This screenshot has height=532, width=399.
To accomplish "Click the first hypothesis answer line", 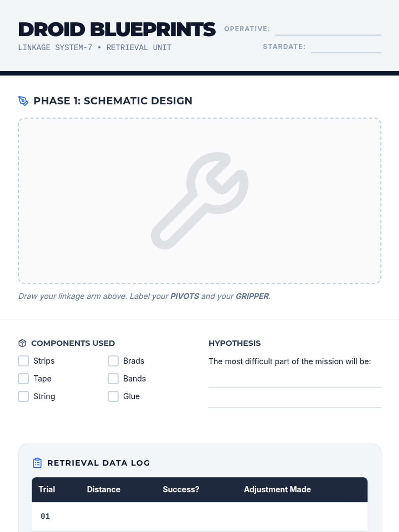I will pyautogui.click(x=295, y=381).
